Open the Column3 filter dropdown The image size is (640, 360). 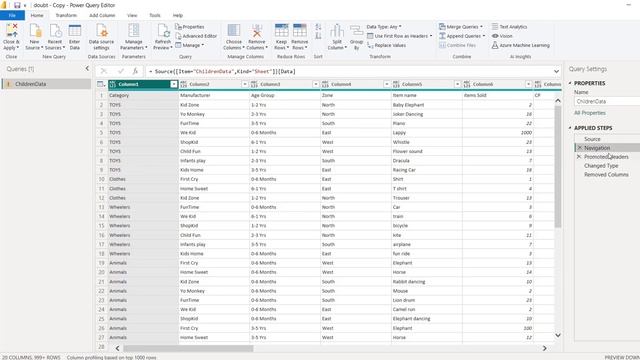click(316, 84)
